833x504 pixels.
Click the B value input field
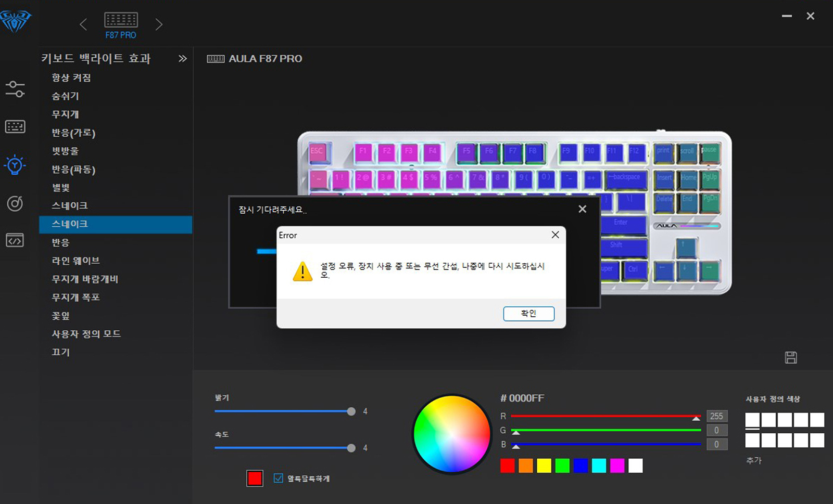tap(717, 444)
